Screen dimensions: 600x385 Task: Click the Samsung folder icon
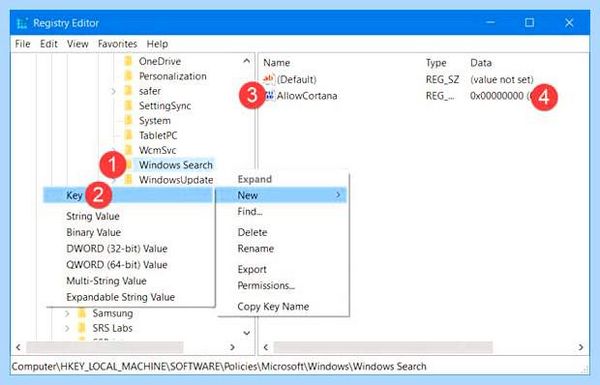(82, 313)
